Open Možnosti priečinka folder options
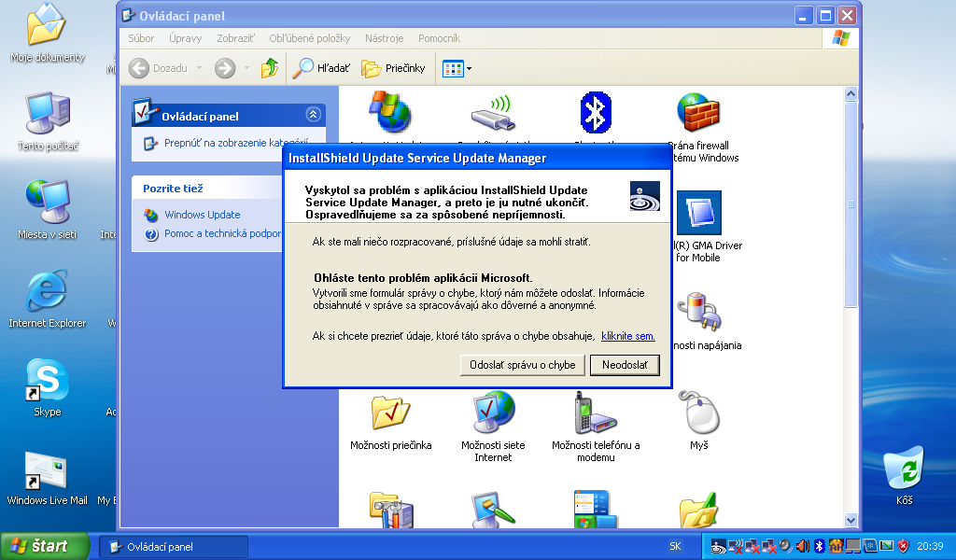956x560 pixels. (391, 422)
